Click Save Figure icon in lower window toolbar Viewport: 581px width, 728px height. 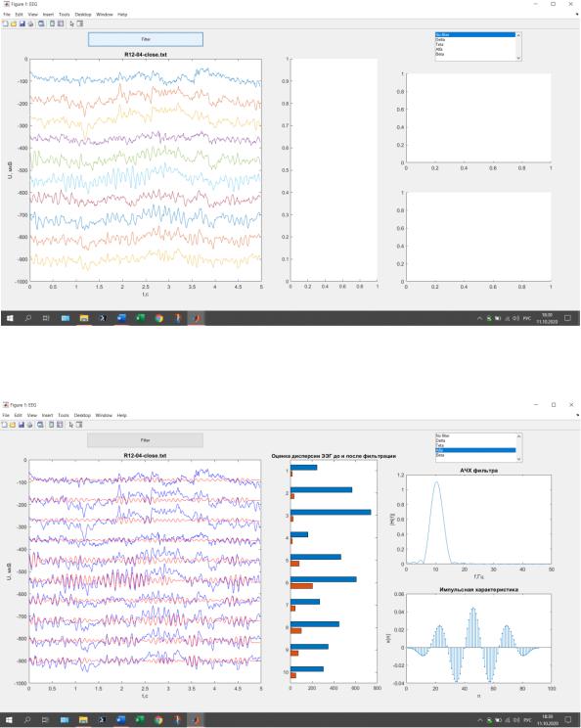coord(22,425)
